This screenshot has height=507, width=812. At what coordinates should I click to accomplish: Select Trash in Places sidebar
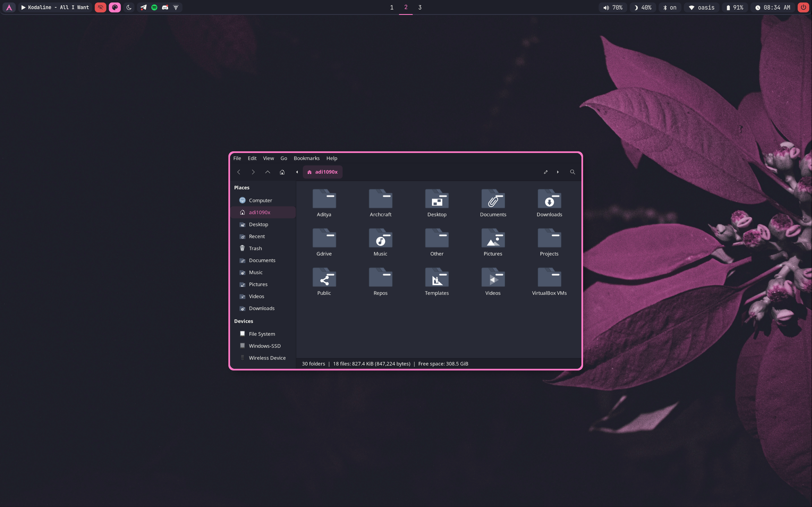pos(255,248)
